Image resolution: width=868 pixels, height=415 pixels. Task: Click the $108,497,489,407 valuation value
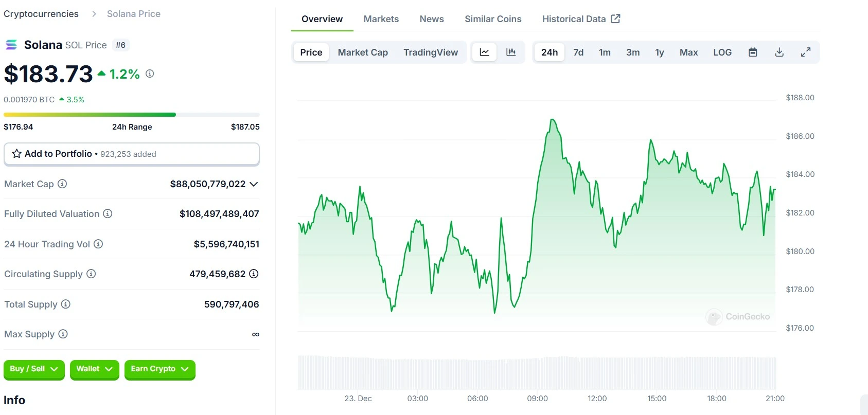(x=219, y=214)
